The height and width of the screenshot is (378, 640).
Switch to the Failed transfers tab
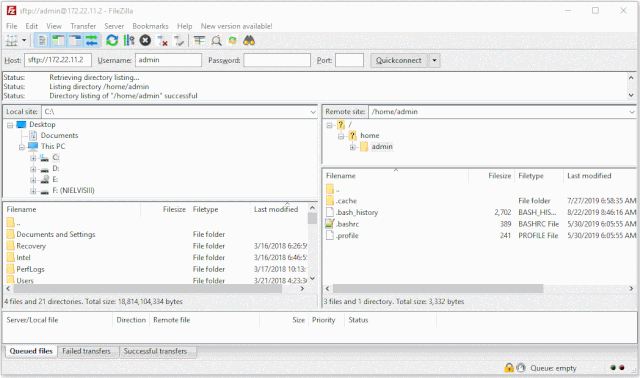click(x=87, y=351)
